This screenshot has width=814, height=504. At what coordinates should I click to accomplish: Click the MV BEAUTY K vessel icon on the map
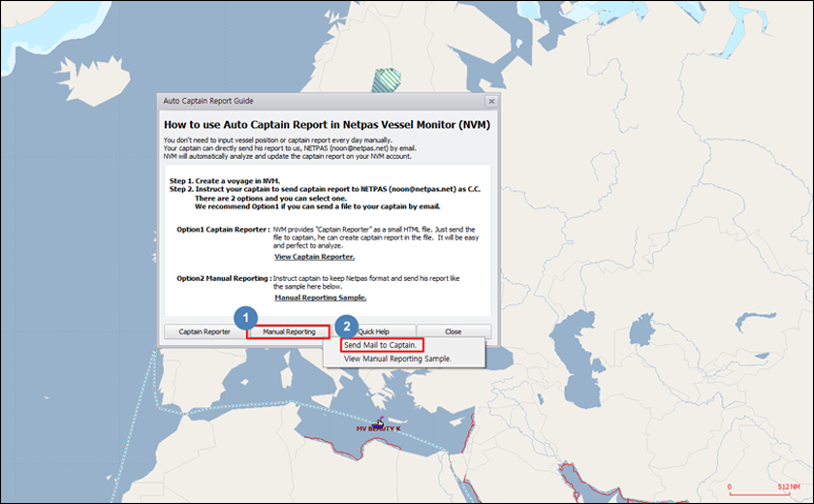pyautogui.click(x=379, y=422)
